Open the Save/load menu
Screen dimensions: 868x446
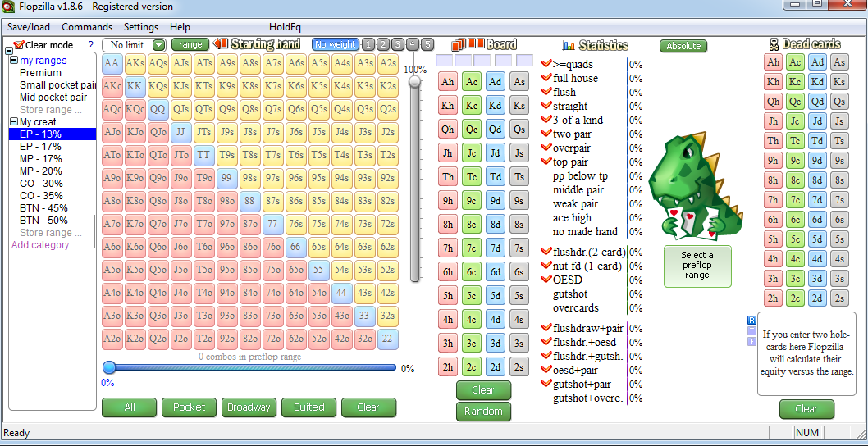point(28,27)
